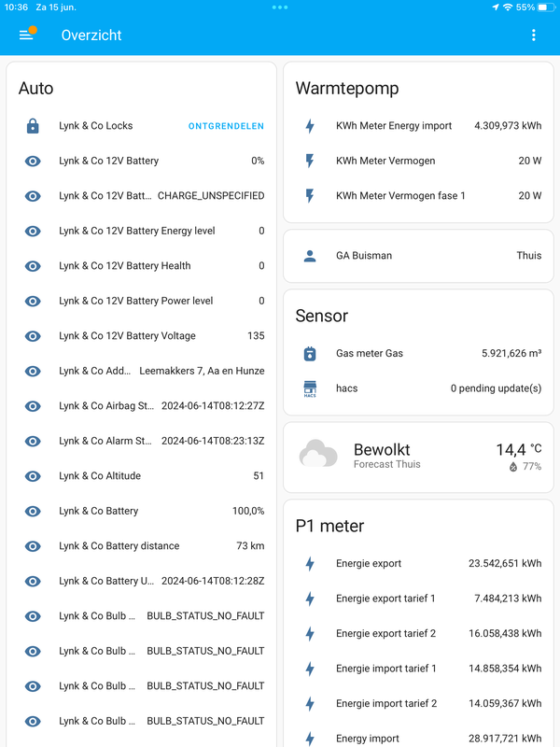560x747 pixels.
Task: Open the three-dot overflow menu
Action: point(534,35)
